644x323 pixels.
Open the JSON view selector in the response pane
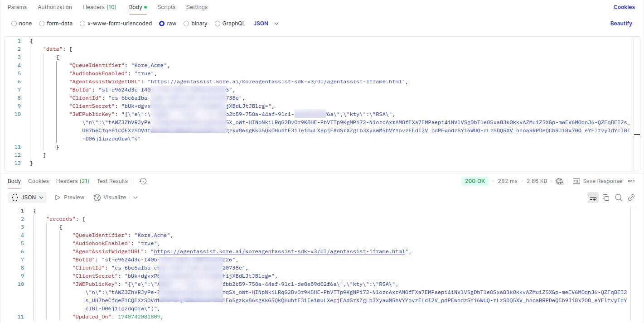(27, 197)
